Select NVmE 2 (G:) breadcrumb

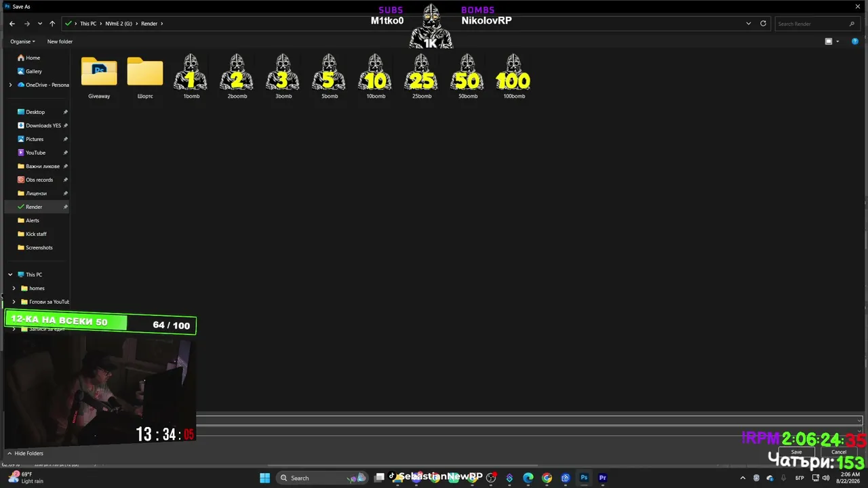(x=119, y=24)
